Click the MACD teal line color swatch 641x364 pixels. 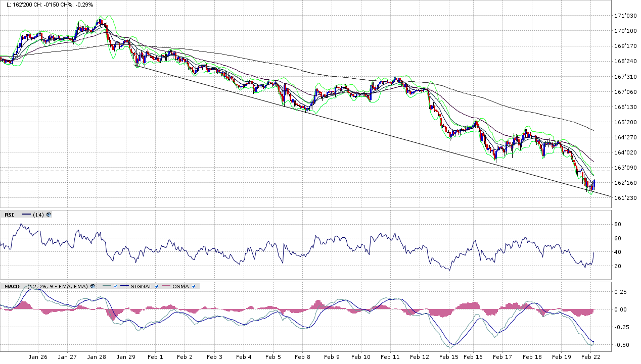click(106, 286)
